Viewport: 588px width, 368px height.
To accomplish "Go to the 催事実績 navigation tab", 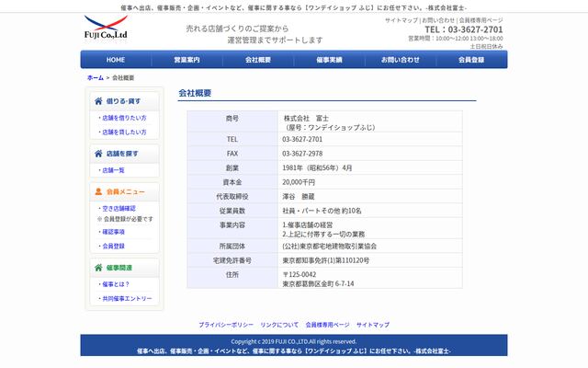I will point(329,60).
